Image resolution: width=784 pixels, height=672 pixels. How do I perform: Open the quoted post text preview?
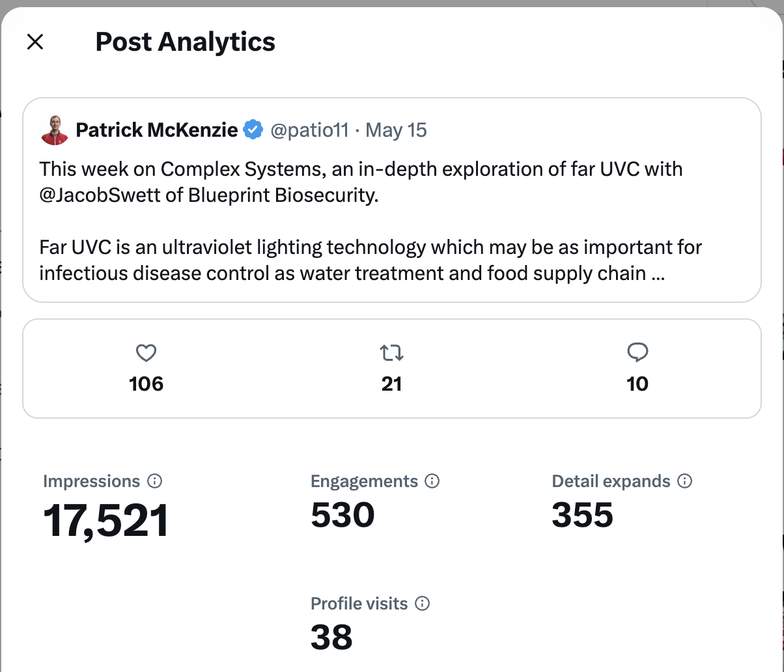371,221
